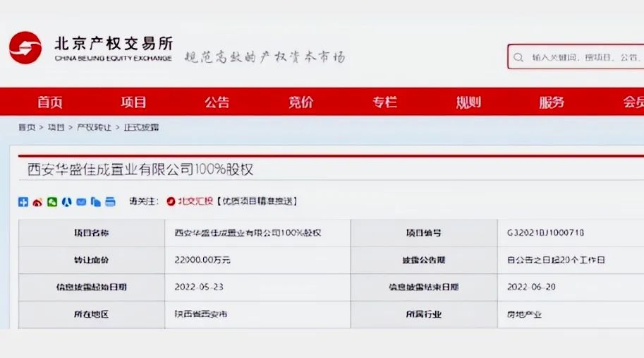Click the 所在地区 header cell
This screenshot has width=644, height=358.
pos(92,314)
